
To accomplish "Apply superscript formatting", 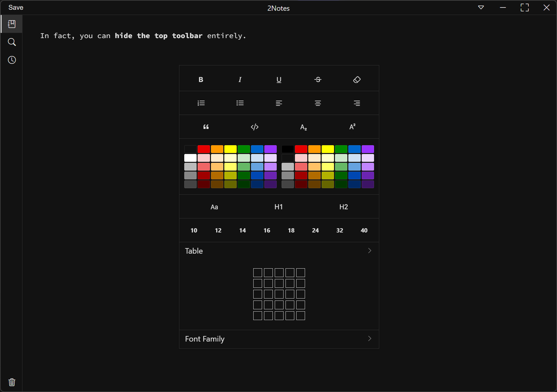I will click(x=352, y=127).
